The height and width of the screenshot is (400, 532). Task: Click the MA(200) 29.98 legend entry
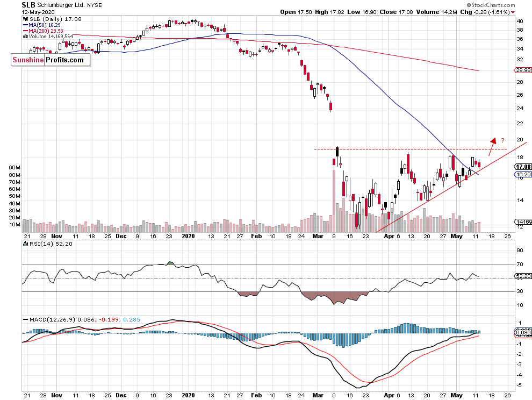point(46,31)
